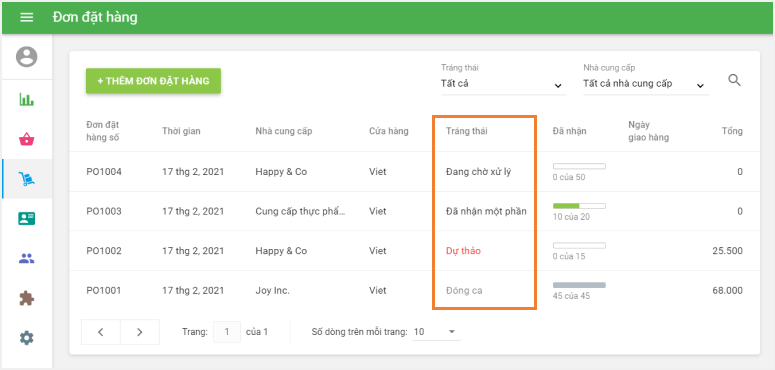Click the Thêm đơn đặt hàng button
The height and width of the screenshot is (370, 775).
153,81
